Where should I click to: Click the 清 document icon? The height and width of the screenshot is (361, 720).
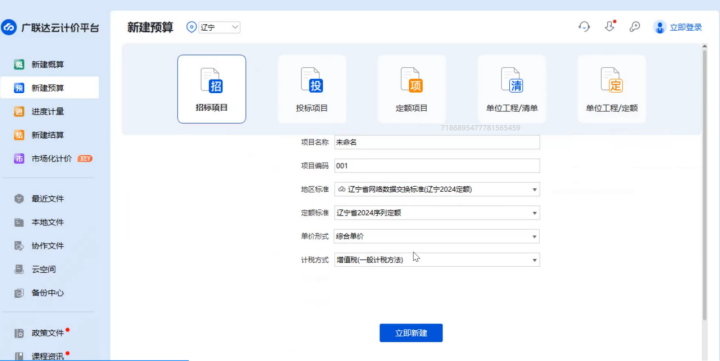pyautogui.click(x=512, y=80)
